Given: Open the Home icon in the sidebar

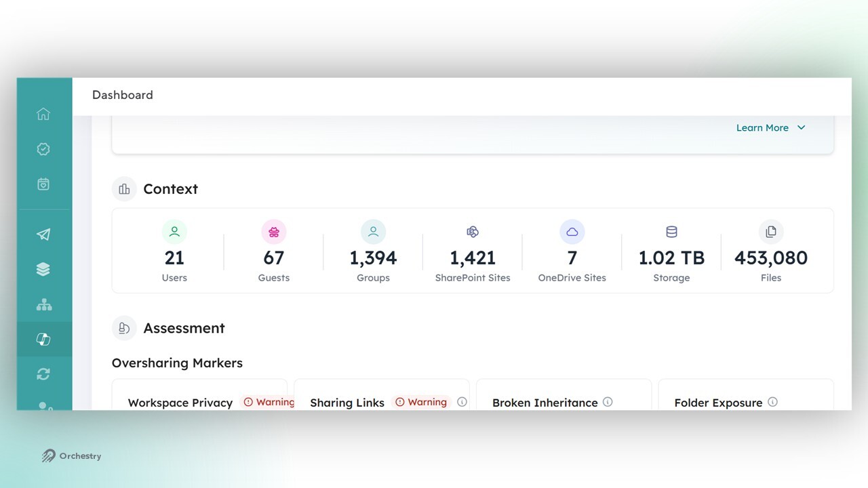Looking at the screenshot, I should tap(43, 114).
